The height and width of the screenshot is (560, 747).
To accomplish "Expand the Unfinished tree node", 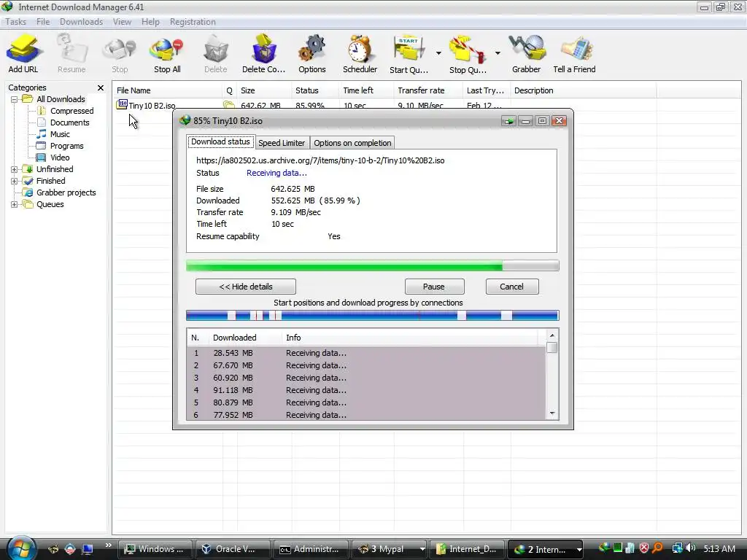I will tap(15, 169).
